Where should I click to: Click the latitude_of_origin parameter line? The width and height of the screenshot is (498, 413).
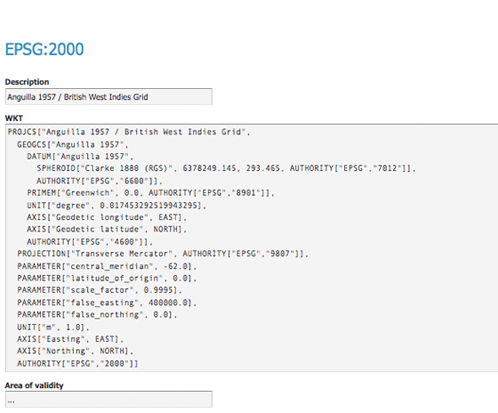pyautogui.click(x=107, y=278)
